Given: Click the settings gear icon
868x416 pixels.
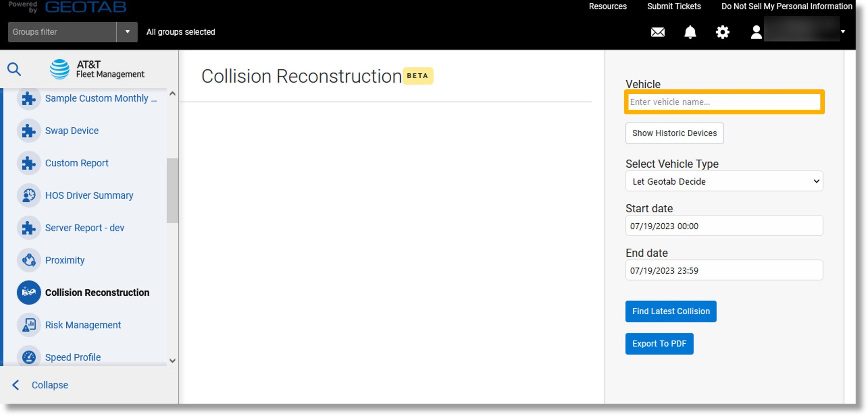Looking at the screenshot, I should [x=723, y=32].
